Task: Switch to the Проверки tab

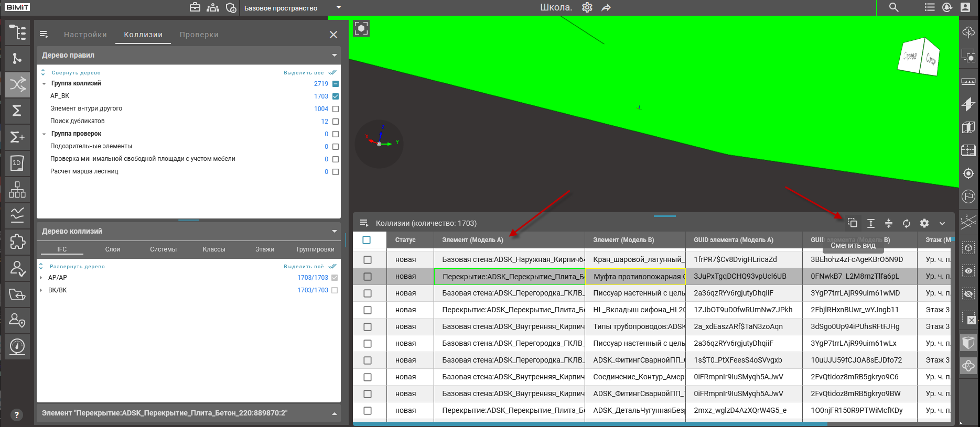Action: pyautogui.click(x=199, y=35)
